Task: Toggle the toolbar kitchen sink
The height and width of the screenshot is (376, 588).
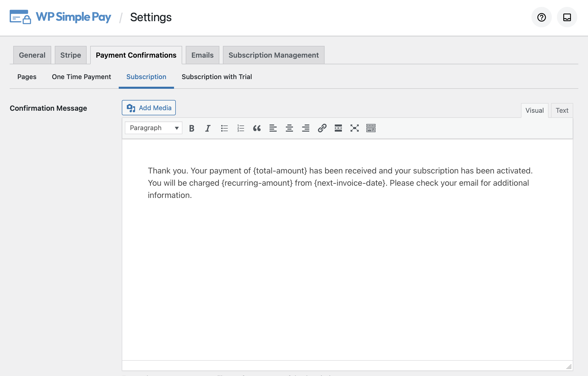Action: click(x=371, y=128)
